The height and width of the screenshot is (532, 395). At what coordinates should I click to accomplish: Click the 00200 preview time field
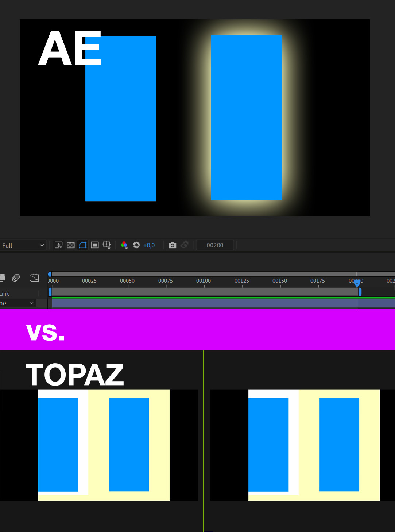pos(215,245)
